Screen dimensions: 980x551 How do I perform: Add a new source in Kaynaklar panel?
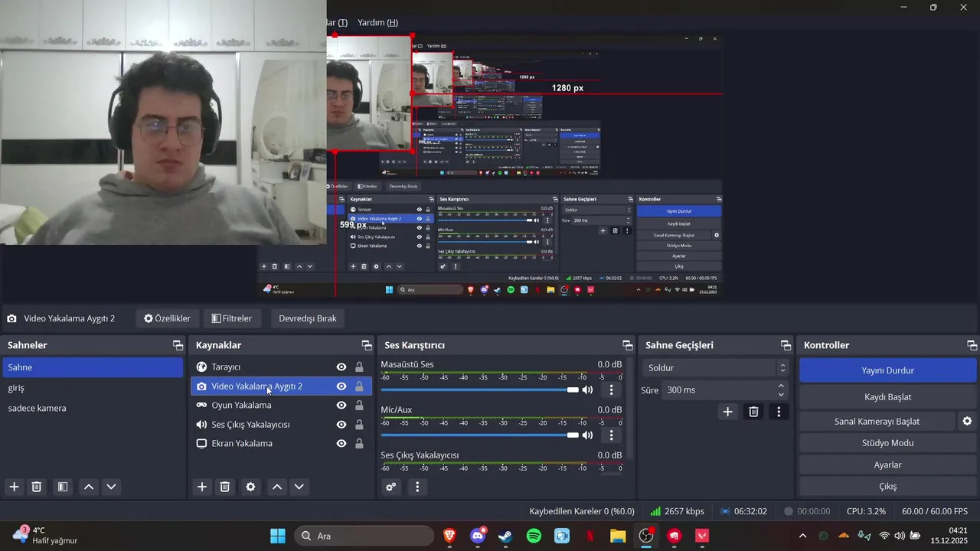[x=202, y=487]
